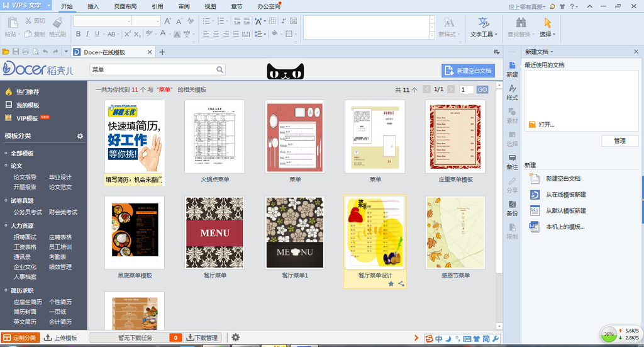Screen dimensions: 644x347
Task: Open the 备注 notes pane in right sidebar
Action: pos(512,162)
